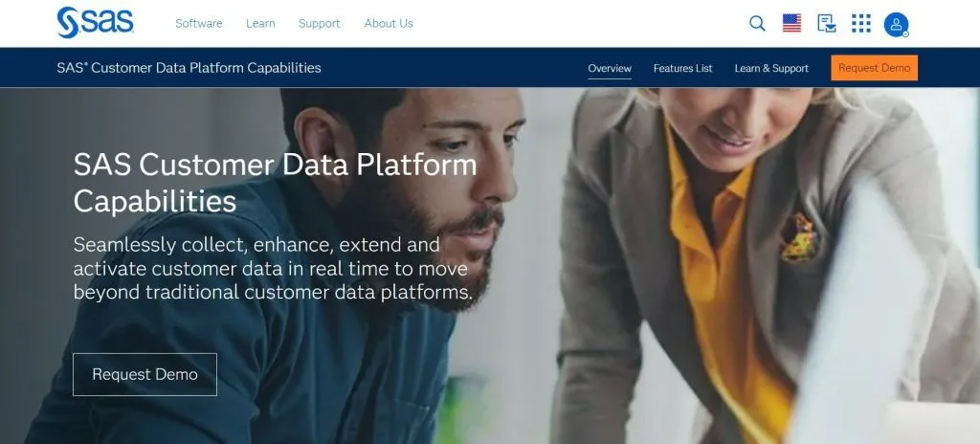Image resolution: width=980 pixels, height=444 pixels.
Task: Open the Support menu
Action: coord(320,23)
